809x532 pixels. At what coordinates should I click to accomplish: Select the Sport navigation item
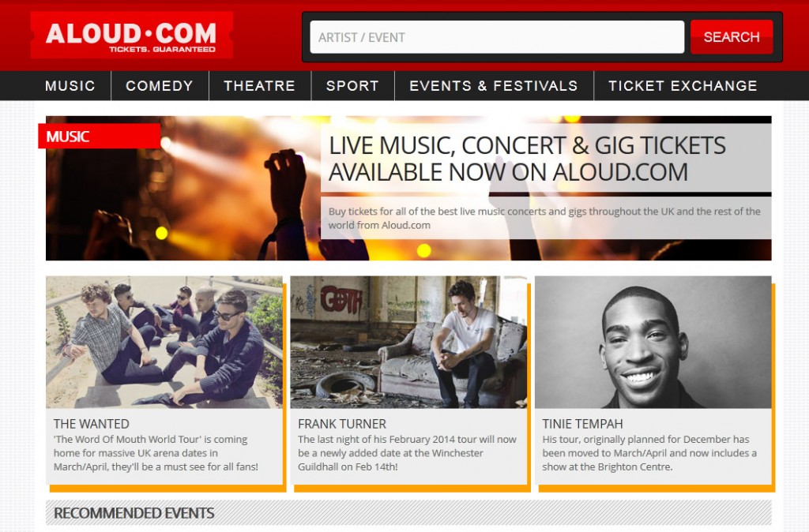[352, 85]
